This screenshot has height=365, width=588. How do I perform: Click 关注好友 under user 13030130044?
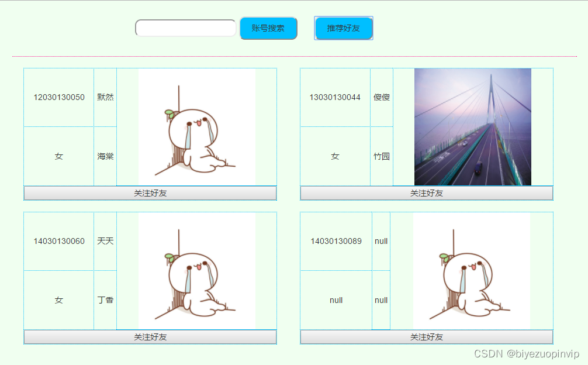(426, 192)
